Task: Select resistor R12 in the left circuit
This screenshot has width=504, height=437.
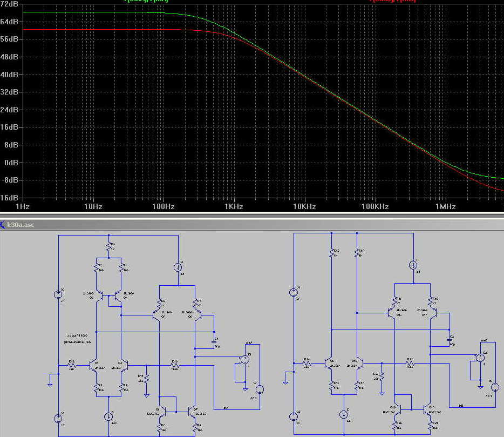Action: pos(72,365)
